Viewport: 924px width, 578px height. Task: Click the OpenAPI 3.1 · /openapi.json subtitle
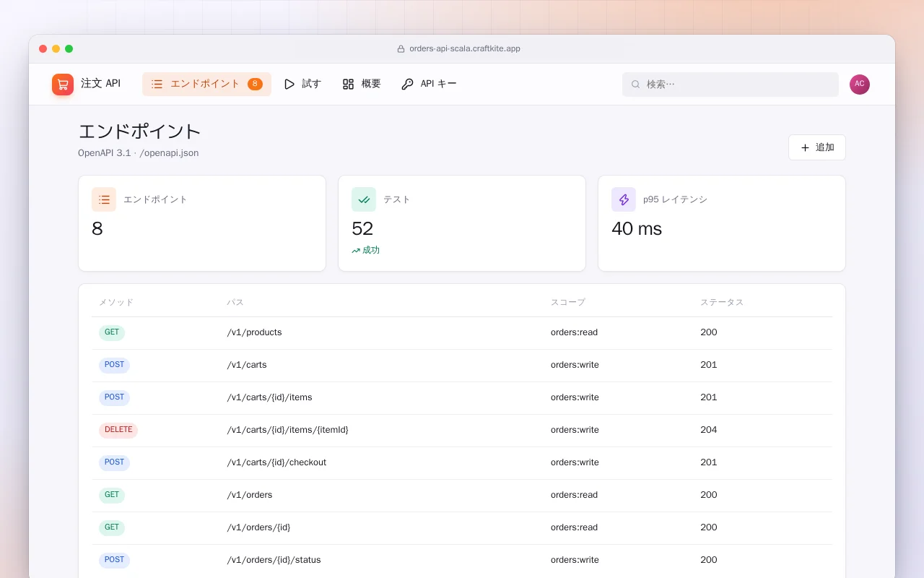(x=139, y=153)
